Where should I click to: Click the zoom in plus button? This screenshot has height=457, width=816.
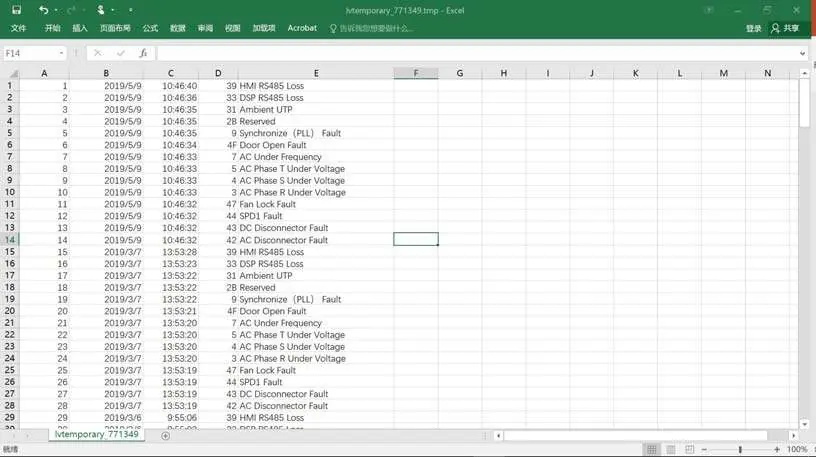click(x=776, y=449)
